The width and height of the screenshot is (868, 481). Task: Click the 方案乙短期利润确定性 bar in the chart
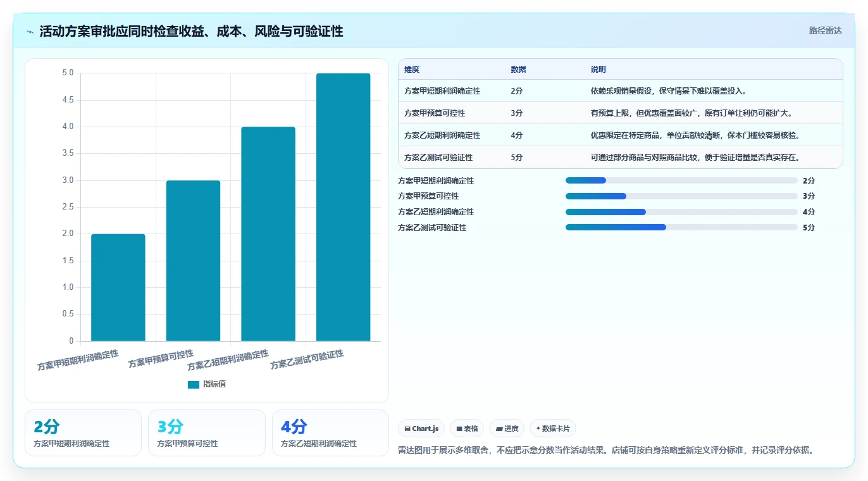pyautogui.click(x=268, y=234)
